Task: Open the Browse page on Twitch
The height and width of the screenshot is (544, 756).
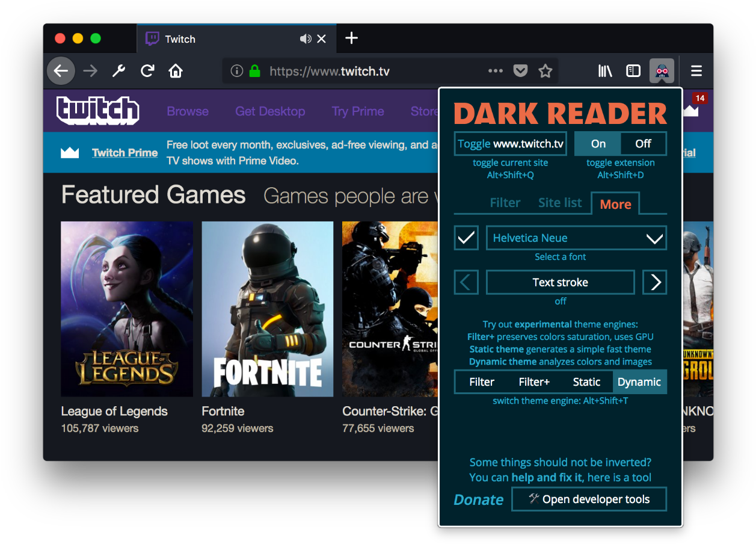Action: tap(188, 111)
